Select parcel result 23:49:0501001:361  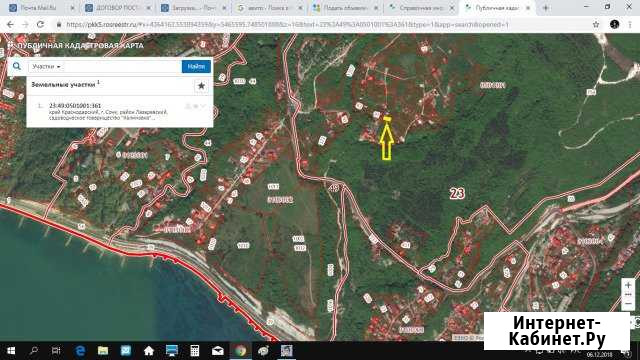(x=75, y=106)
